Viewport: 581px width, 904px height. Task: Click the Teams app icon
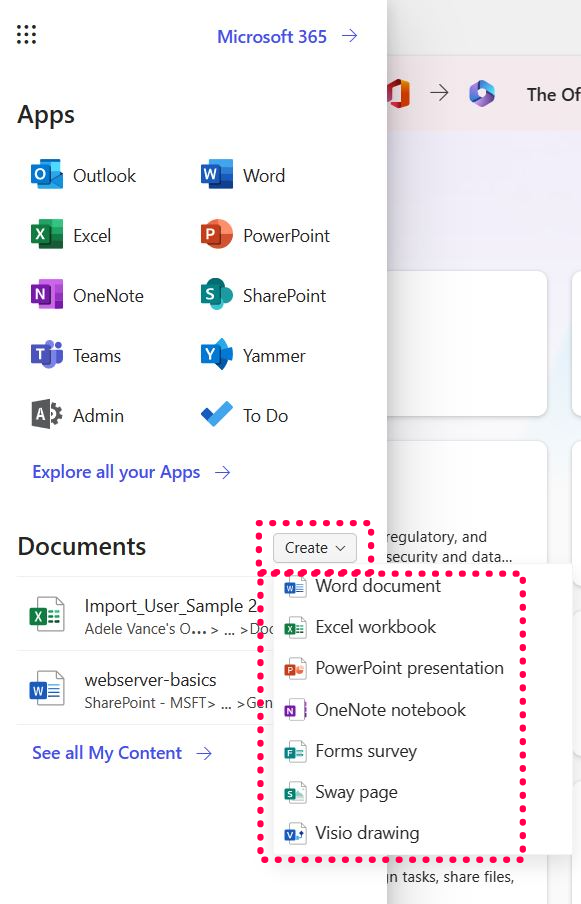click(x=47, y=355)
